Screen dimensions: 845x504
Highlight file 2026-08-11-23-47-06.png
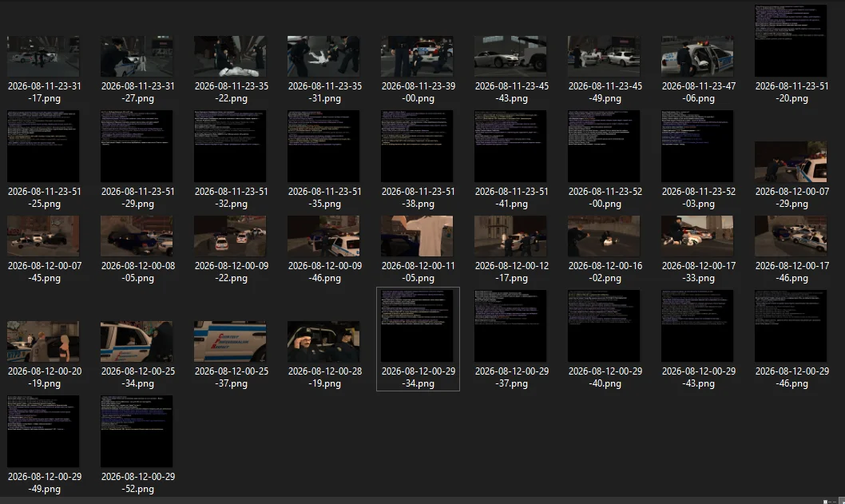point(697,57)
